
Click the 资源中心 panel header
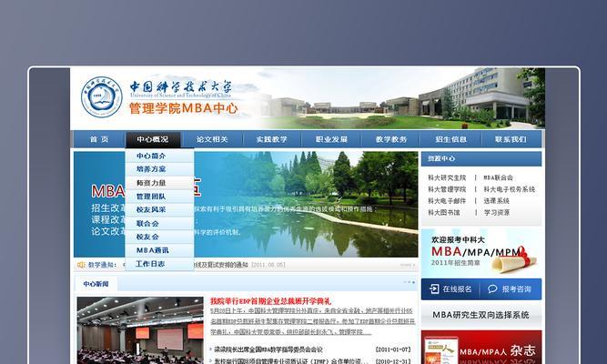tap(481, 158)
